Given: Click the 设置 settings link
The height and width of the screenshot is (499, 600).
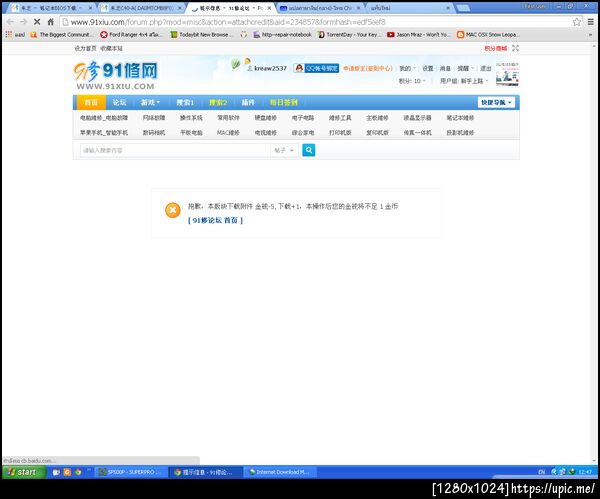Looking at the screenshot, I should pos(427,68).
